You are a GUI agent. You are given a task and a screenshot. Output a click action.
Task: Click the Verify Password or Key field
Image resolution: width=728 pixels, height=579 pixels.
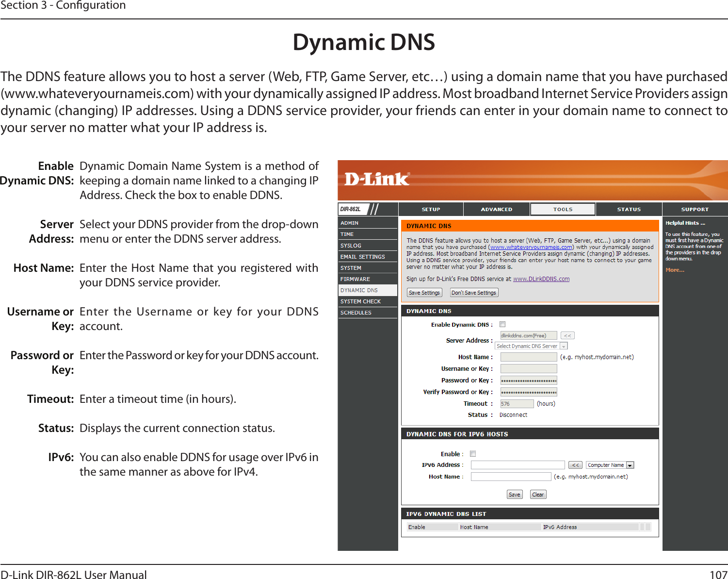(529, 392)
